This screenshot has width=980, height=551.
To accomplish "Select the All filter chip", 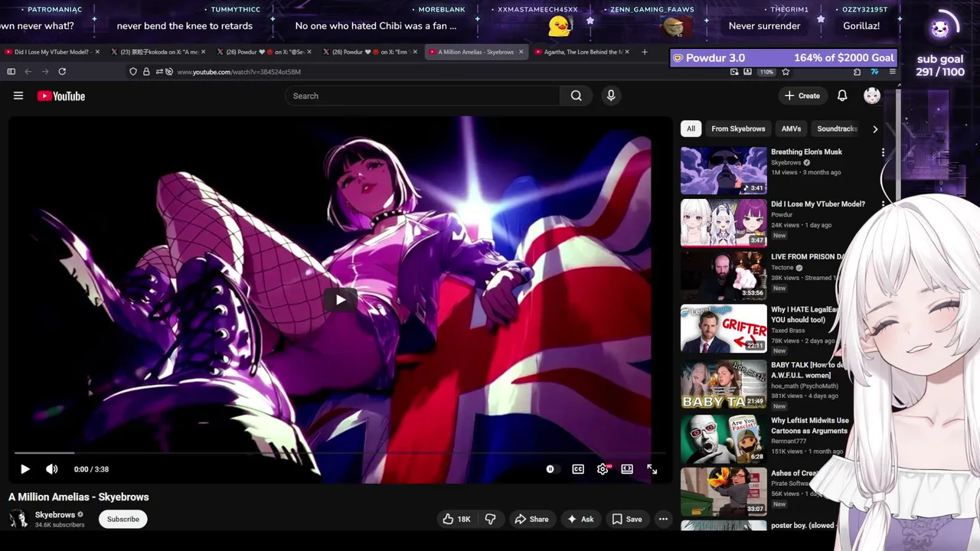I will 691,129.
